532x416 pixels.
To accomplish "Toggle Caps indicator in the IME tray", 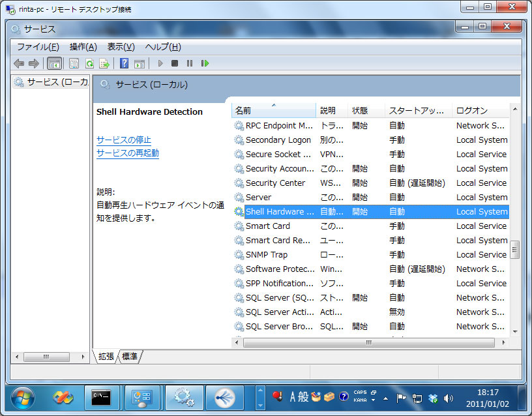I will 360,392.
